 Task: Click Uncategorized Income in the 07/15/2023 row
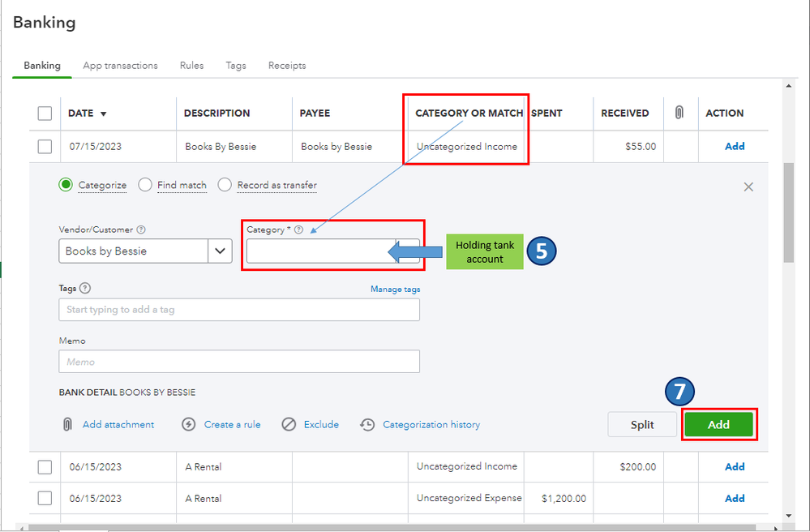pyautogui.click(x=467, y=147)
